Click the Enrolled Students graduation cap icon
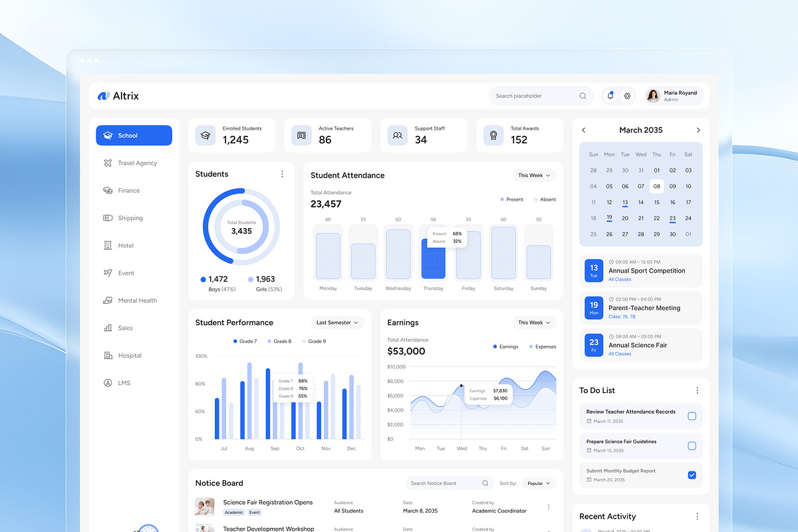The height and width of the screenshot is (532, 798). point(205,135)
